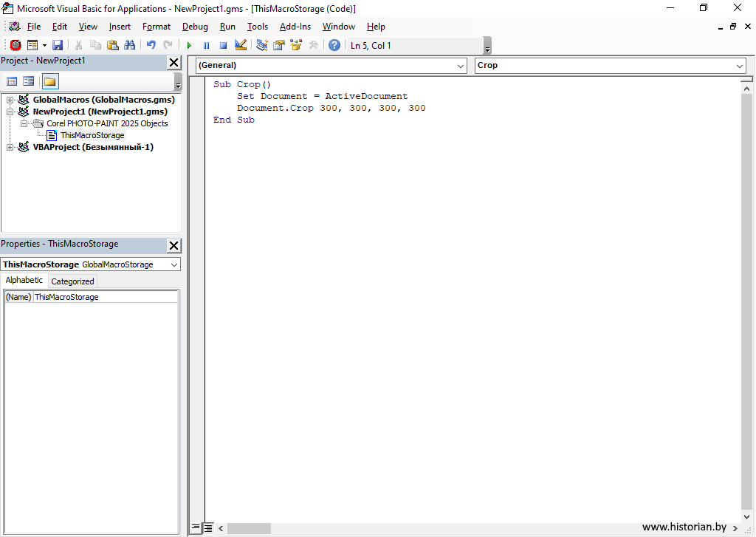Open the Object Browser from the toolbar
Image resolution: width=756 pixels, height=537 pixels.
[296, 46]
